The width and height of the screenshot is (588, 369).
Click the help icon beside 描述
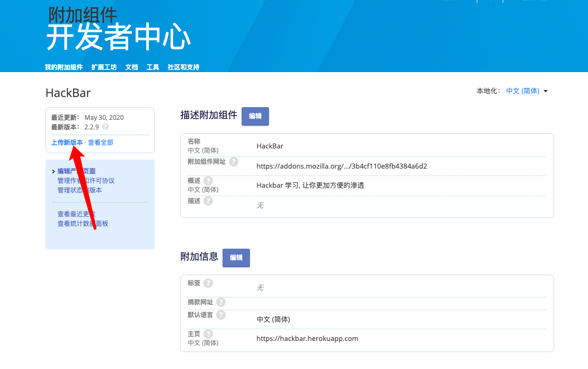[208, 201]
